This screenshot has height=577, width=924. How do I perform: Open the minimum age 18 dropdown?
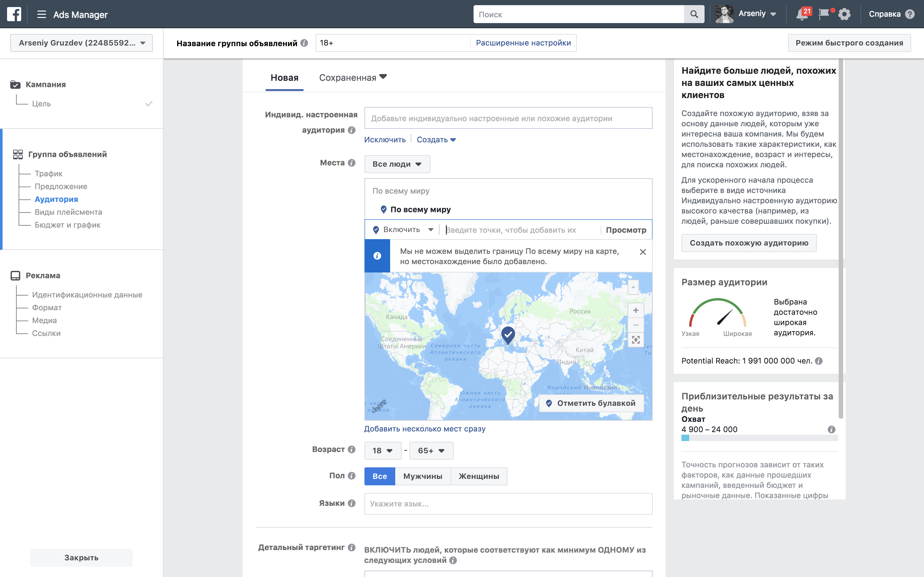click(x=382, y=451)
